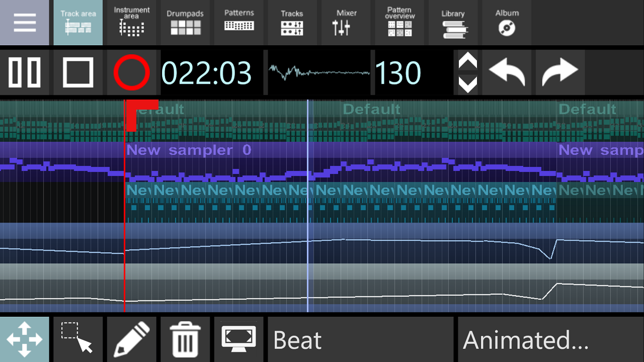Pause playback
644x362 pixels.
[x=25, y=72]
